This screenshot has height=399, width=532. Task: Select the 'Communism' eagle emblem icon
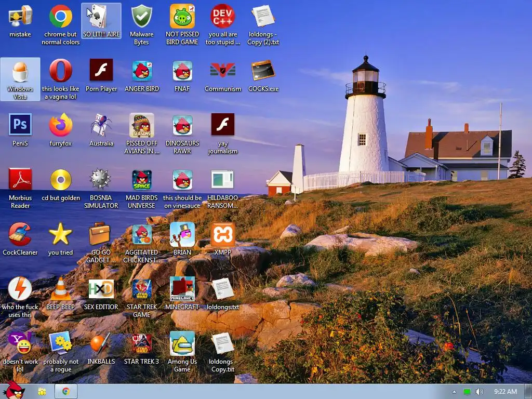223,76
